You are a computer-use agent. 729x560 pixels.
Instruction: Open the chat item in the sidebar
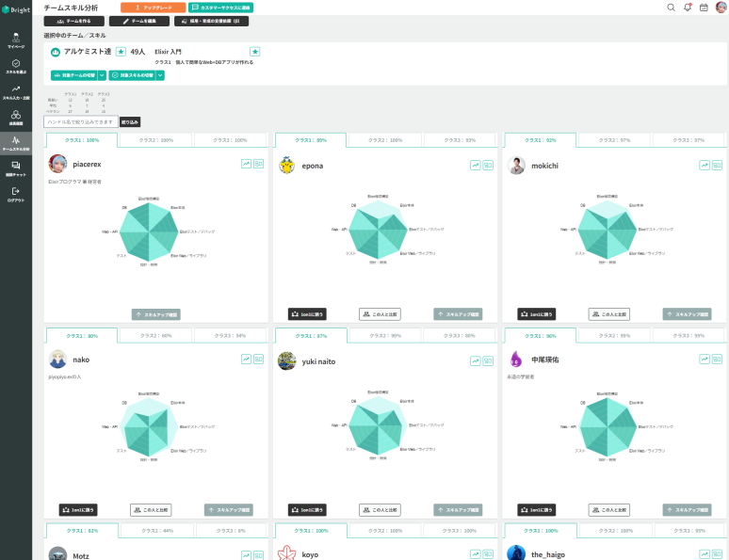16,169
